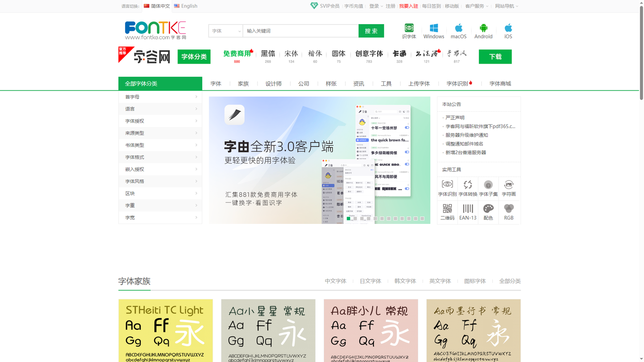Open the 设计师 nav menu item
The width and height of the screenshot is (644, 362).
(273, 84)
